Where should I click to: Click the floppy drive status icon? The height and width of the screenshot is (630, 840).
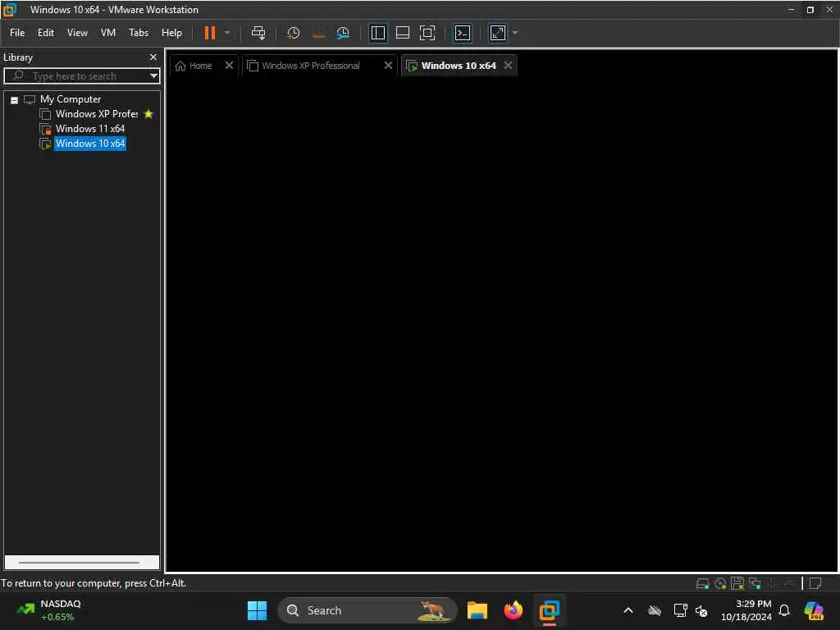click(x=737, y=583)
